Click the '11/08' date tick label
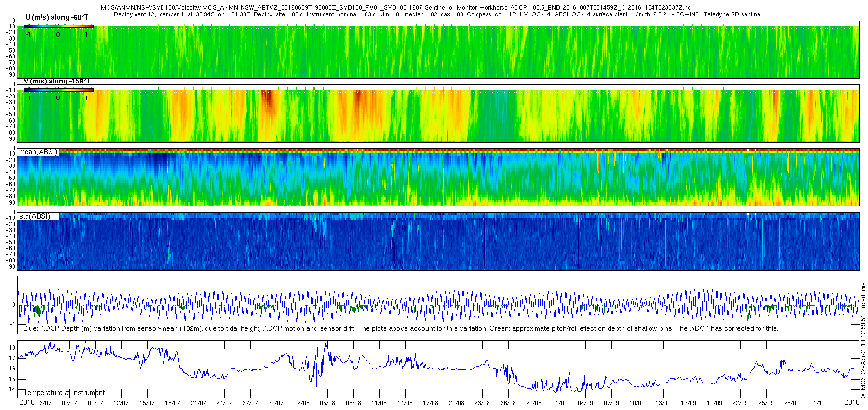The image size is (868, 410). (379, 403)
